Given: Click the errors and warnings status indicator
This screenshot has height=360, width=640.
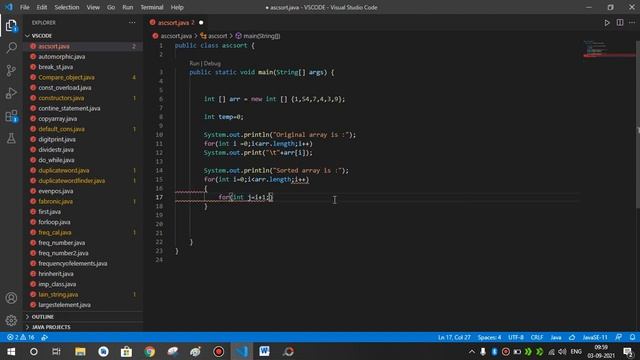Looking at the screenshot, I should point(20,337).
